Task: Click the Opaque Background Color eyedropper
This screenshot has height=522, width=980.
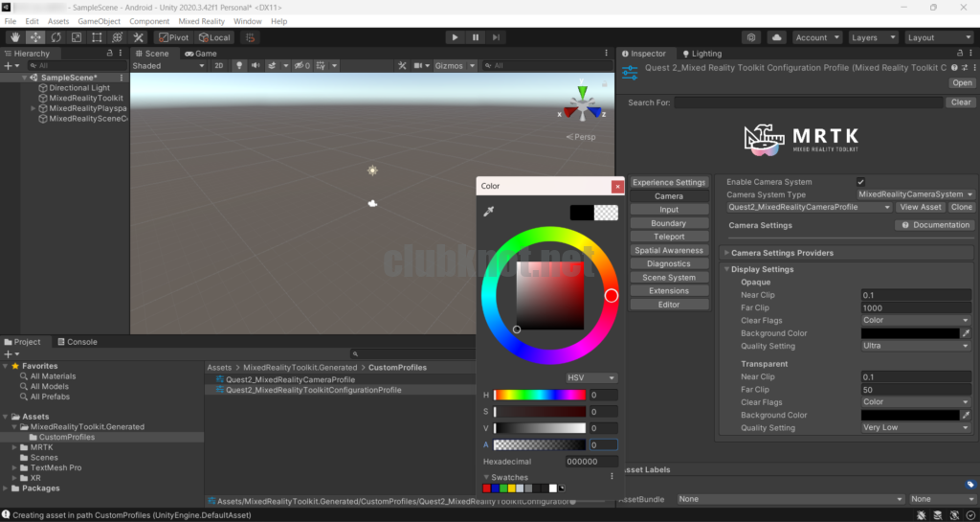Action: coord(966,333)
